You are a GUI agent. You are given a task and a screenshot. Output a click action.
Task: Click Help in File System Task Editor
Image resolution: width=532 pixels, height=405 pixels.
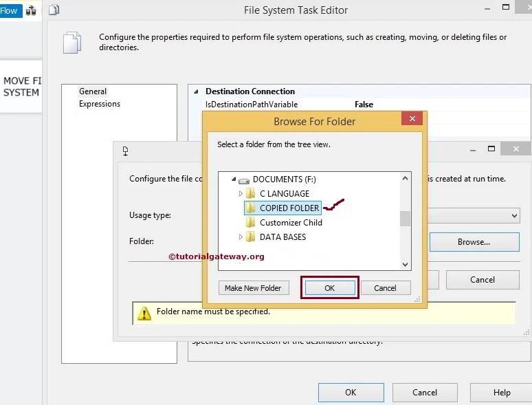tap(501, 393)
